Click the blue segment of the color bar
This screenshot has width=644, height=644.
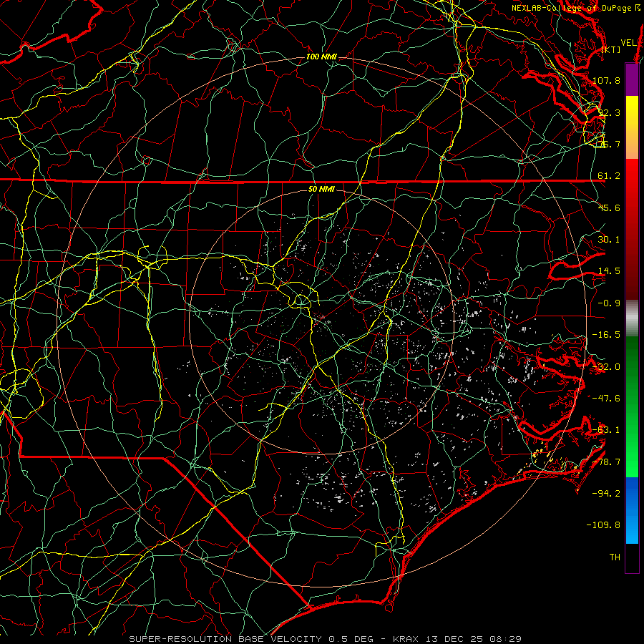point(632,510)
